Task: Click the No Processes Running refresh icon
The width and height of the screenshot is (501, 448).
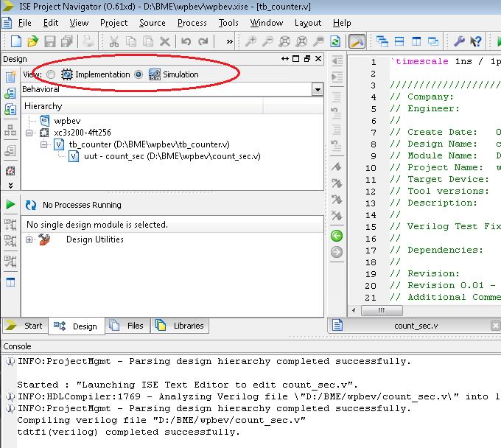Action: pyautogui.click(x=31, y=205)
